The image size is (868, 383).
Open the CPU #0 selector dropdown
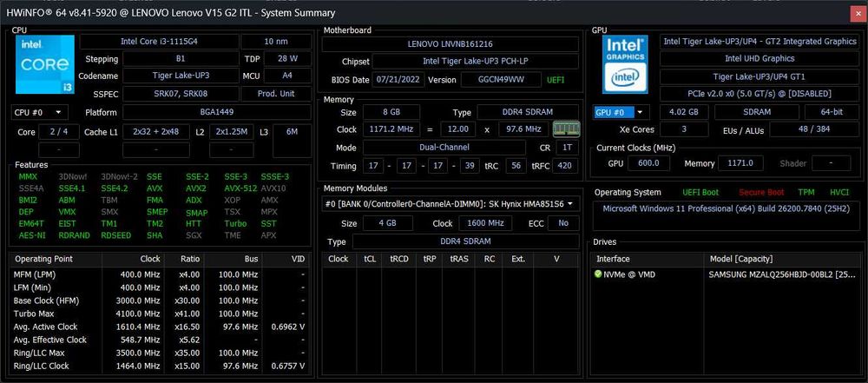[40, 113]
